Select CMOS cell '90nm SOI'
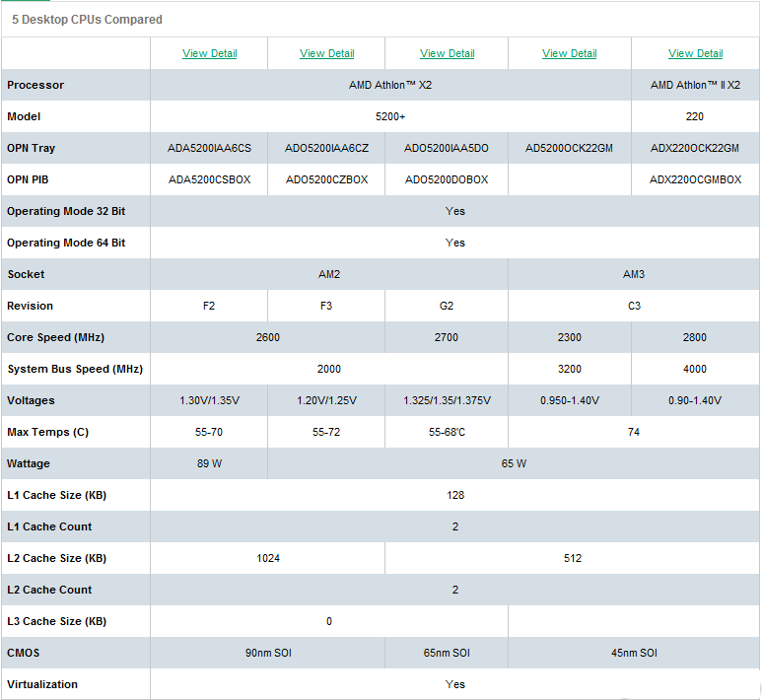The width and height of the screenshot is (762, 700). pos(268,654)
